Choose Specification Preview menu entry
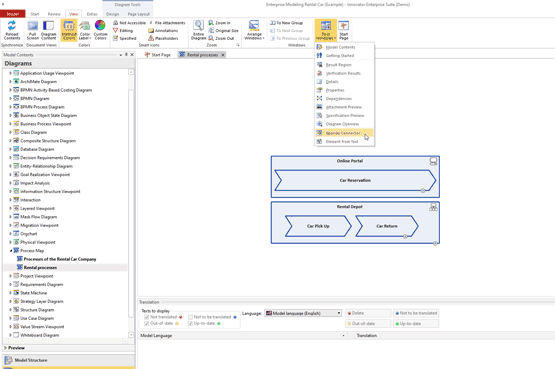 (x=344, y=115)
